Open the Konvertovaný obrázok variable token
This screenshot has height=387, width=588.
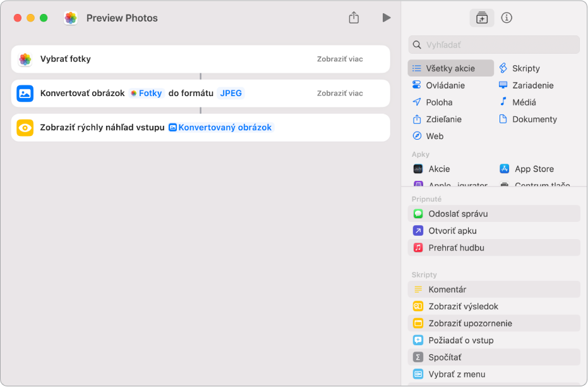[x=221, y=128]
